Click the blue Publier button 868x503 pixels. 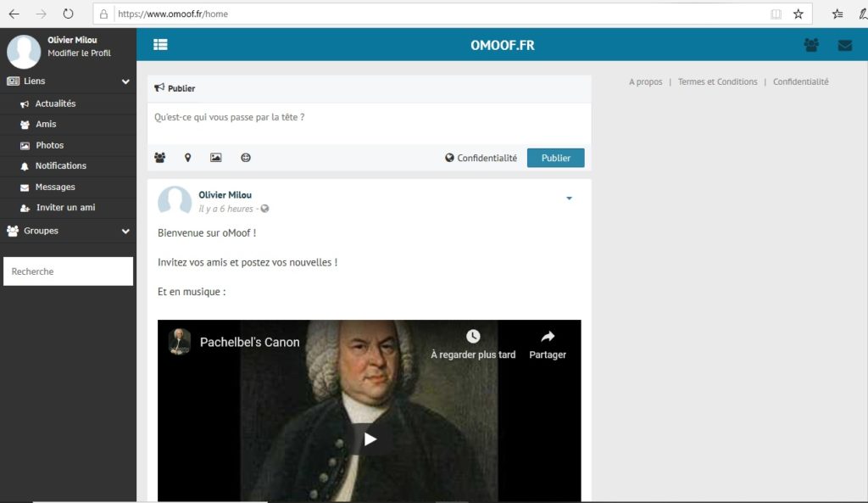(x=556, y=158)
